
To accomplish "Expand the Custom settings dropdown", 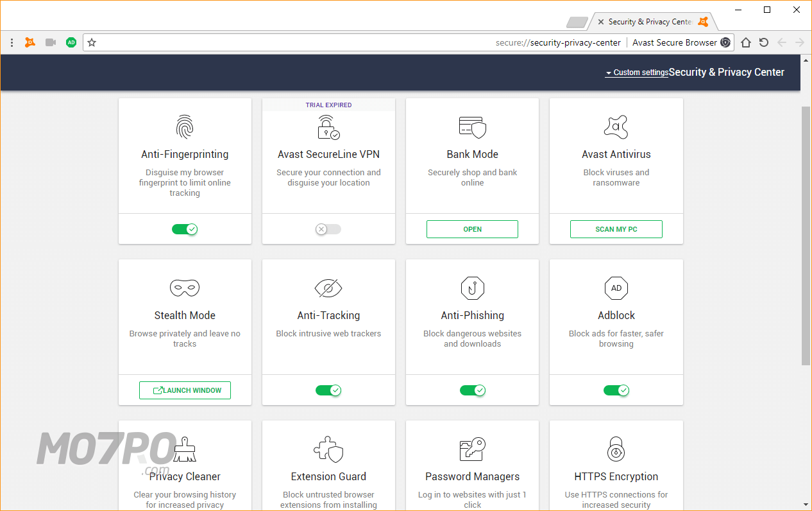I will tap(636, 73).
